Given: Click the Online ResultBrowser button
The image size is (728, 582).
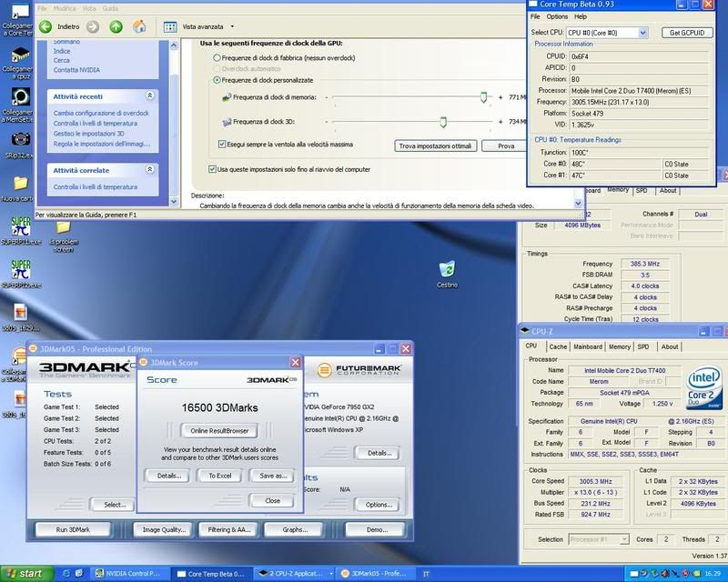Looking at the screenshot, I should (x=219, y=431).
